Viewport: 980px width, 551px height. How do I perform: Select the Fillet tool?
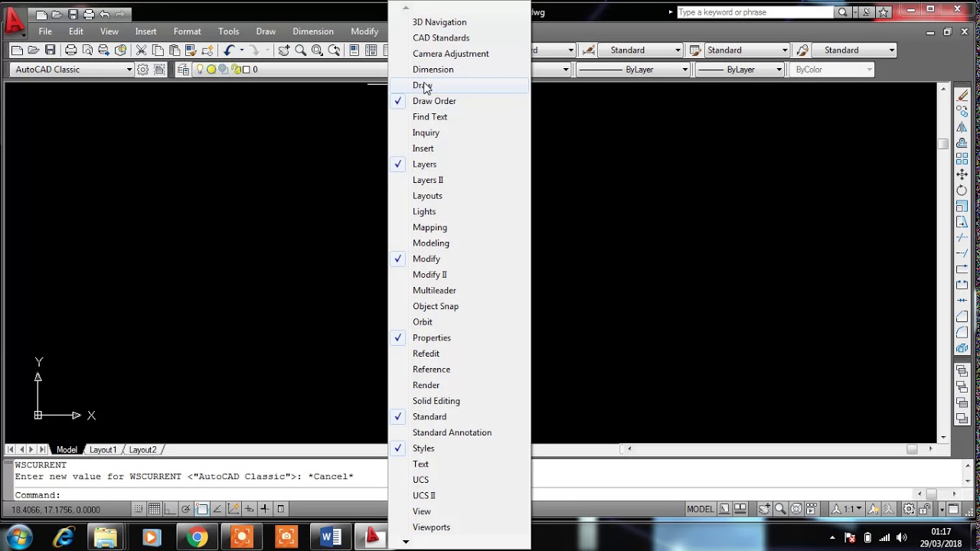(x=962, y=332)
